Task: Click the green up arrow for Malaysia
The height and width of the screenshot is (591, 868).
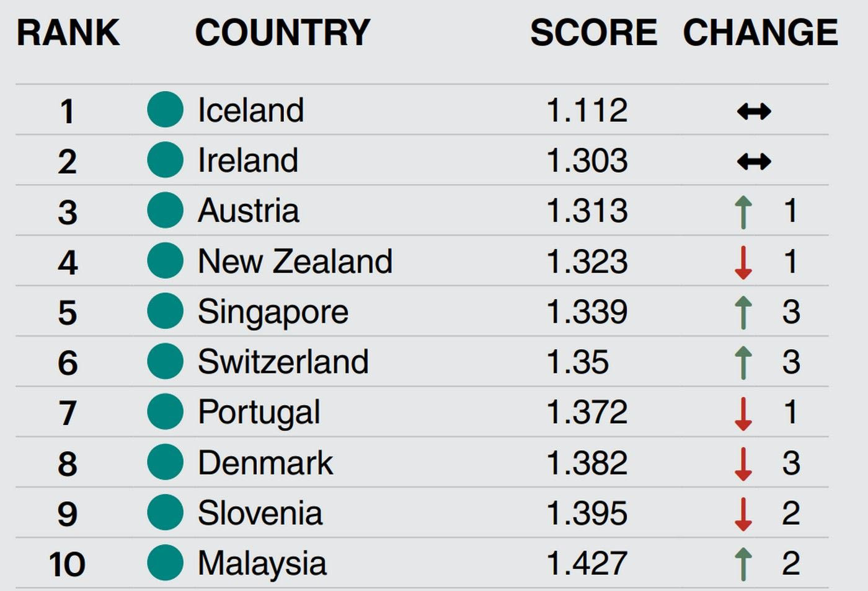Action: 743,564
